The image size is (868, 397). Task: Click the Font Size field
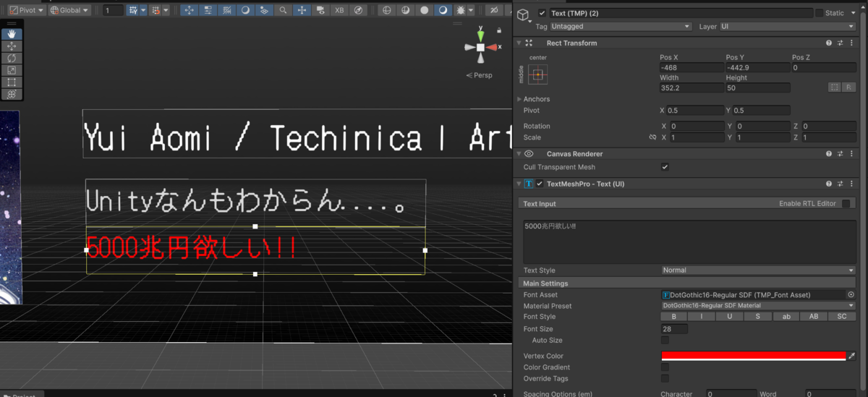[675, 329]
